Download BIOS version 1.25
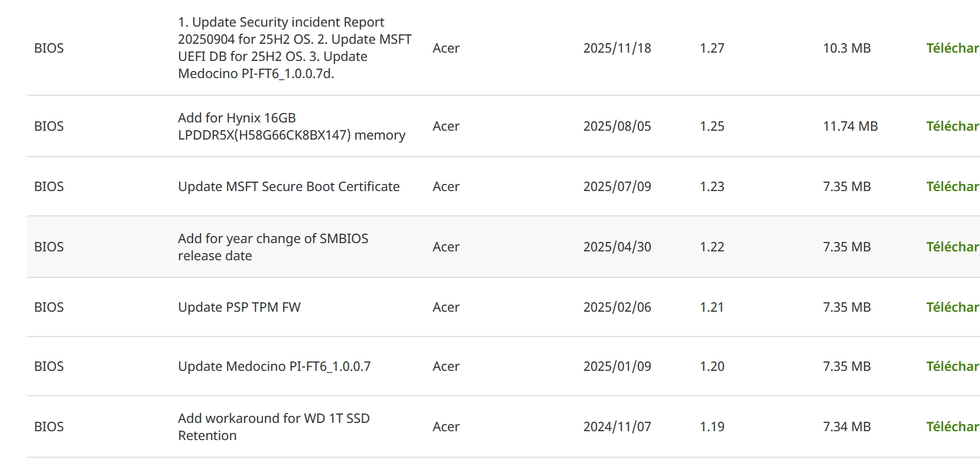 953,127
